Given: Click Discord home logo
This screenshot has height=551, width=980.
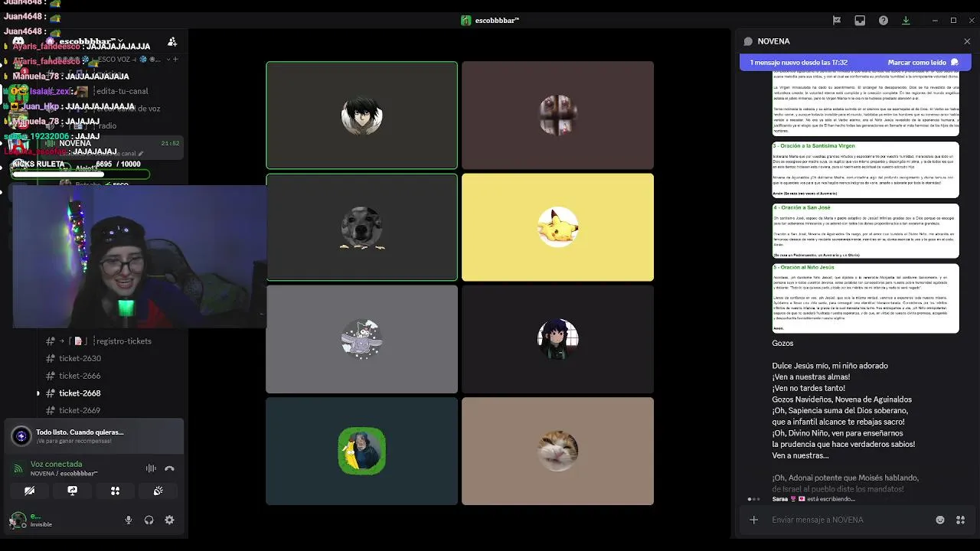Looking at the screenshot, I should 18,41.
